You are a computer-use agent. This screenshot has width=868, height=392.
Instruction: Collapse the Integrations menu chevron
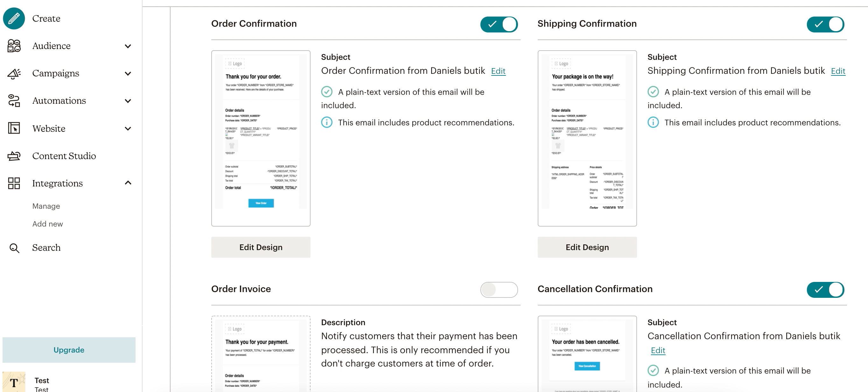(x=128, y=183)
